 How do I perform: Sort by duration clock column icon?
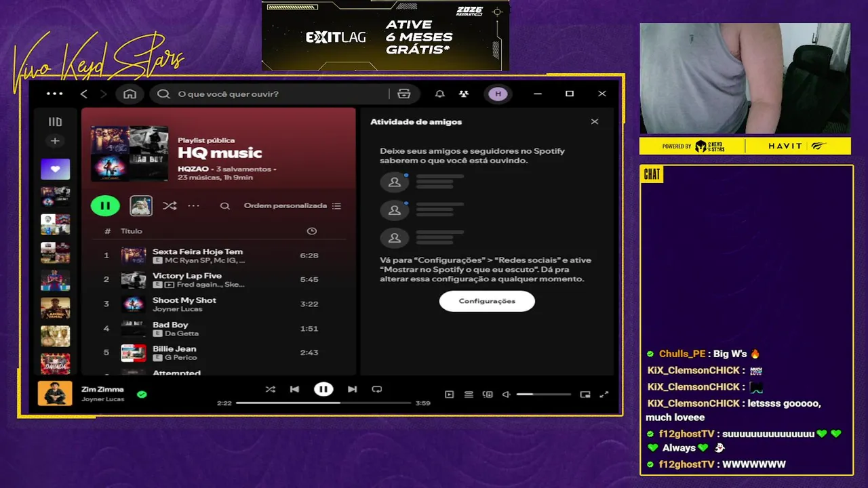tap(311, 231)
